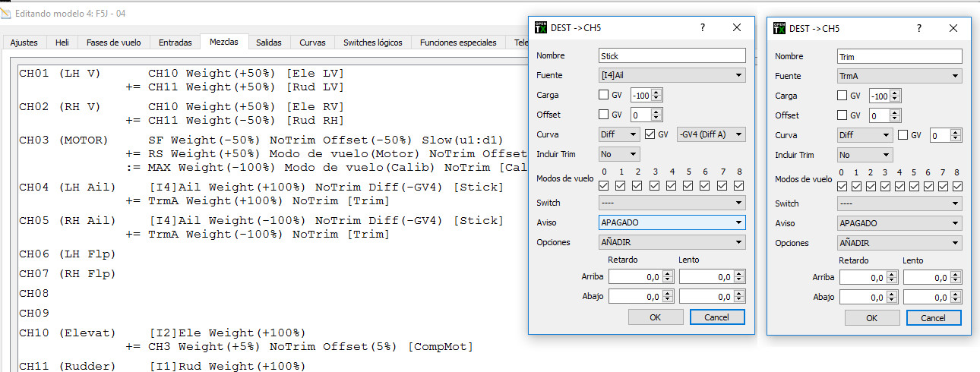Click the Nombre field containing Stick
This screenshot has width=980, height=372.
tap(672, 56)
